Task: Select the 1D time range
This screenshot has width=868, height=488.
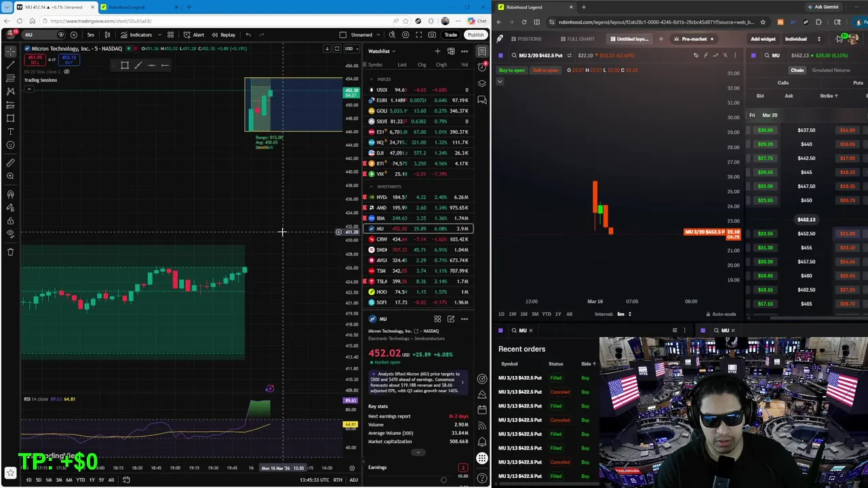Action: (28, 480)
